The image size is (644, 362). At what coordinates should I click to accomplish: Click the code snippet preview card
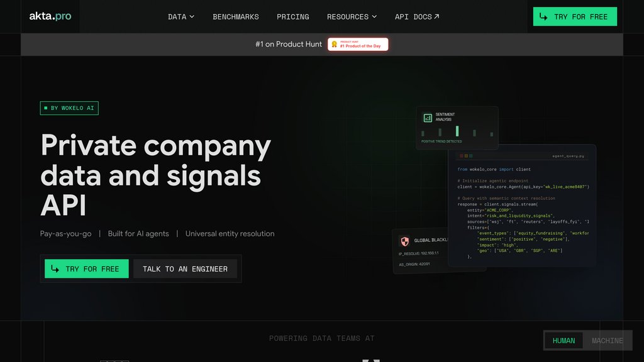521,206
